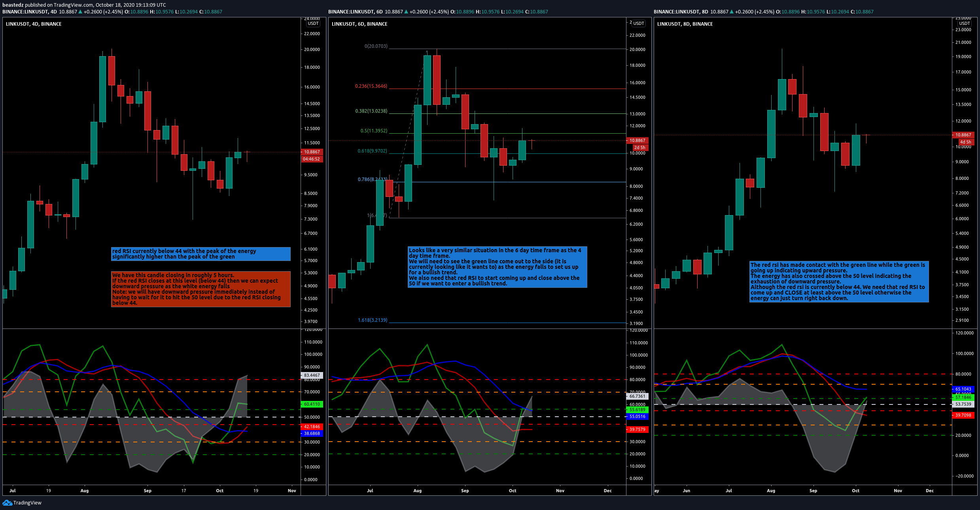The image size is (980, 510).
Task: Click the red 39.7579 RSI value label
Action: click(x=638, y=429)
